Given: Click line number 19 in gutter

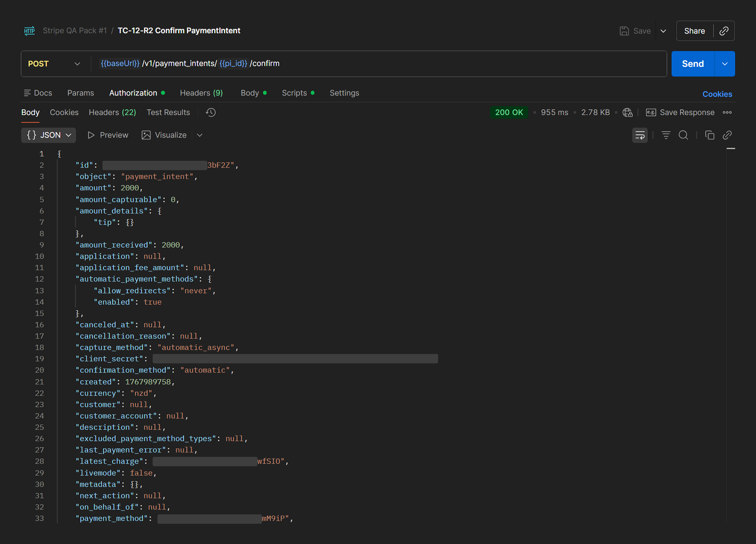Looking at the screenshot, I should coord(39,358).
